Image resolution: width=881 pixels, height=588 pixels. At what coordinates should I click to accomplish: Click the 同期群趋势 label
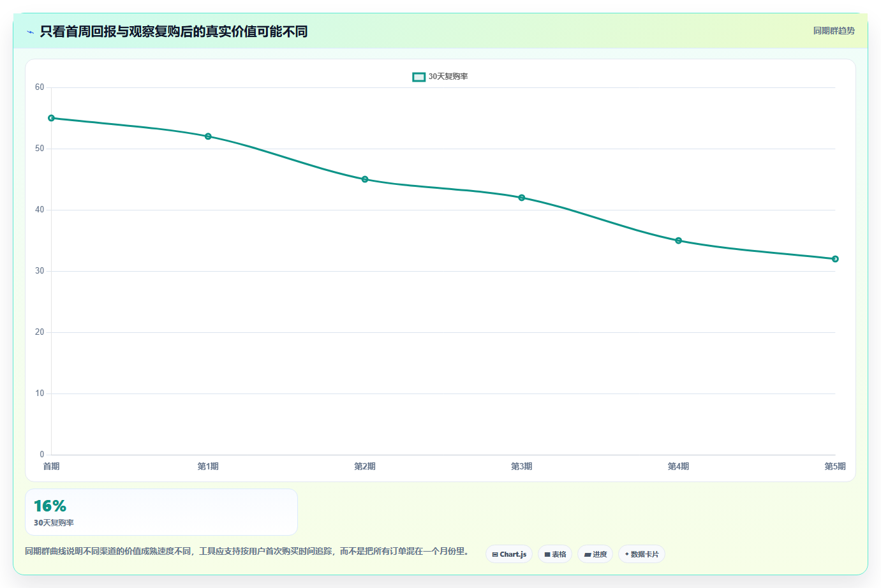pyautogui.click(x=834, y=31)
